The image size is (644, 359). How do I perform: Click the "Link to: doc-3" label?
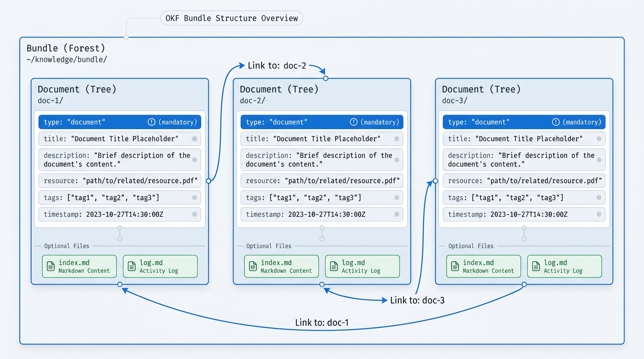[x=417, y=300]
